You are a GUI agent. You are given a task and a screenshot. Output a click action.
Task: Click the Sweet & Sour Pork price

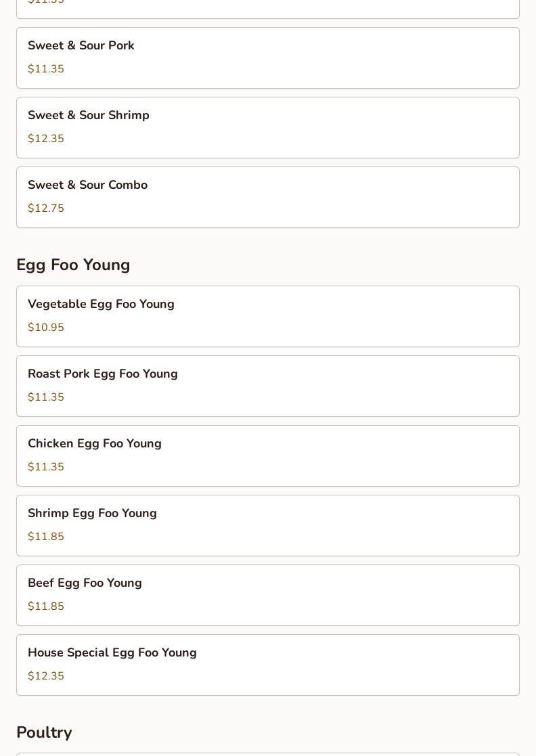[x=46, y=69]
